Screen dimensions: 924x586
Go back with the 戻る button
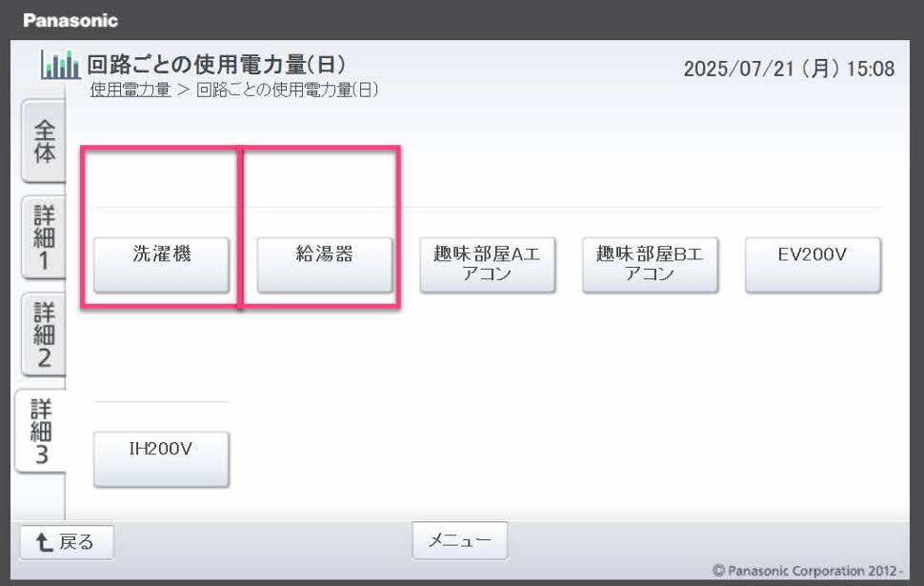click(x=67, y=542)
